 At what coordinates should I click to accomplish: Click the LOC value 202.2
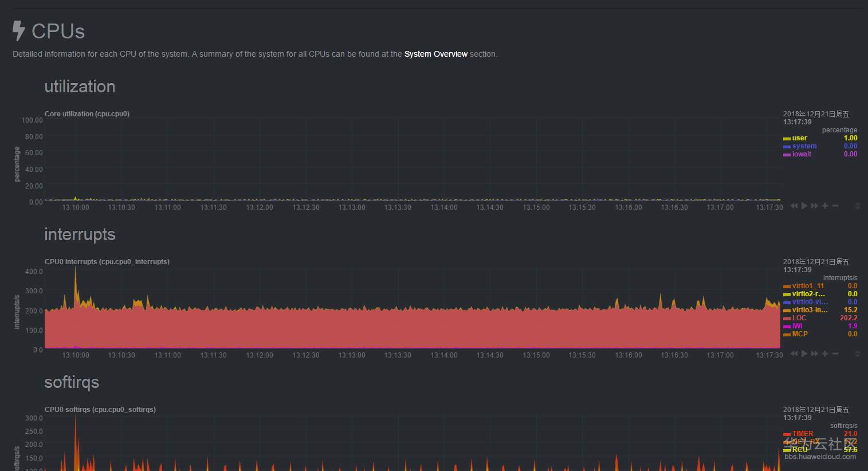click(x=849, y=318)
